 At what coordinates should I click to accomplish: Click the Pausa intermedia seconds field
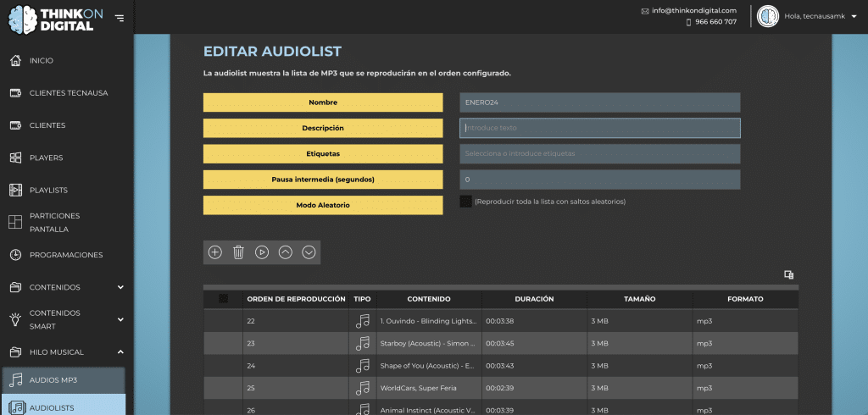[599, 180]
